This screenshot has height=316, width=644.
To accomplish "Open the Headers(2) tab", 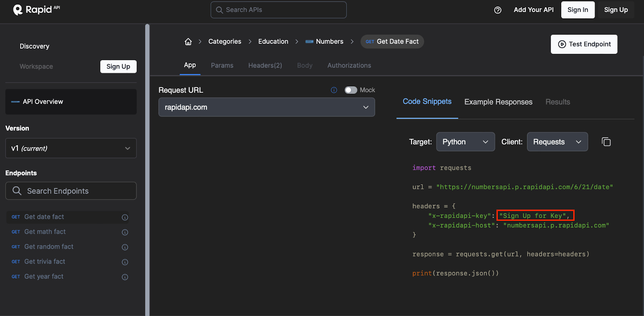I will pos(265,65).
